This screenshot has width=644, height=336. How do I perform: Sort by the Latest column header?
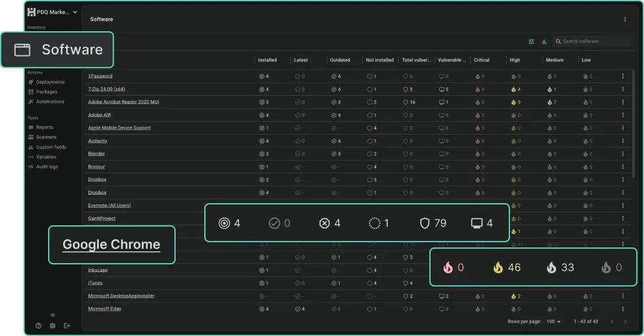coord(301,60)
